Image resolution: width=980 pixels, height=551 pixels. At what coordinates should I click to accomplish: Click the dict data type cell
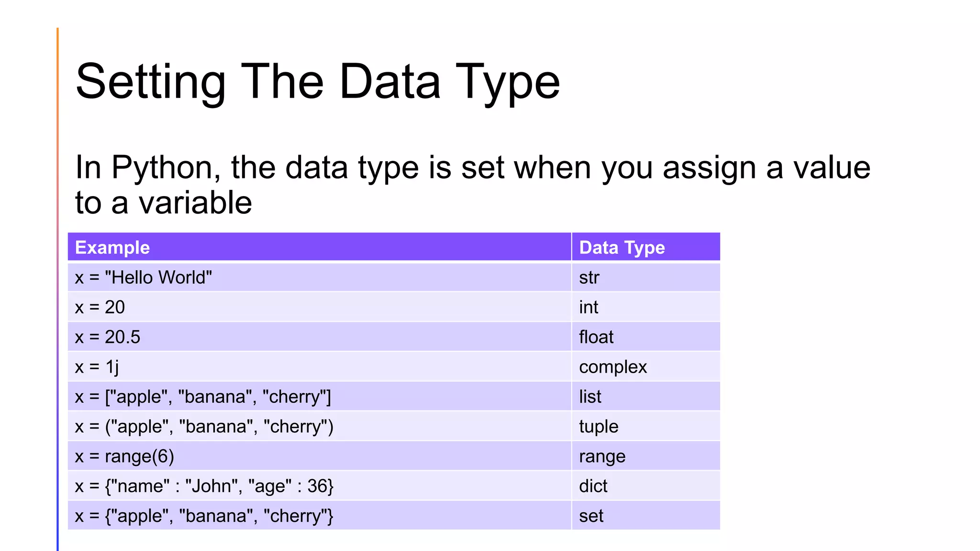point(646,485)
